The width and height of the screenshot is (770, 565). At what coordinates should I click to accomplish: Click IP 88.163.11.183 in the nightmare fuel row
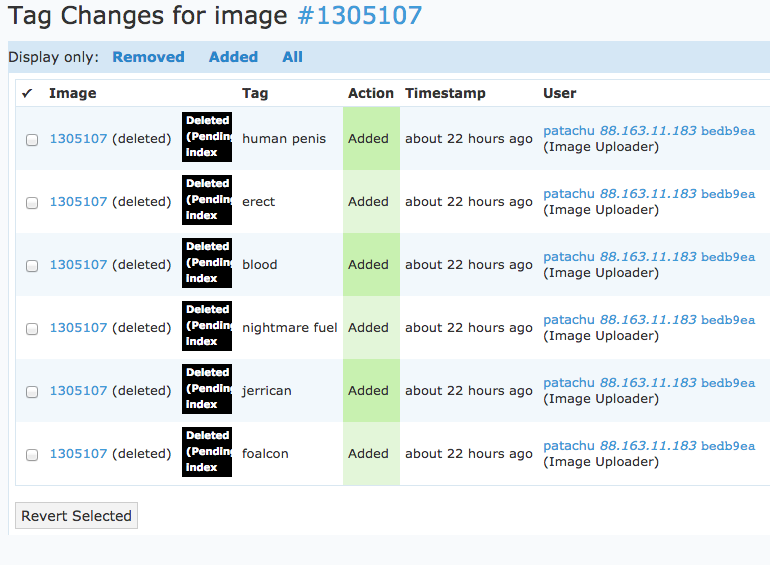(x=648, y=320)
